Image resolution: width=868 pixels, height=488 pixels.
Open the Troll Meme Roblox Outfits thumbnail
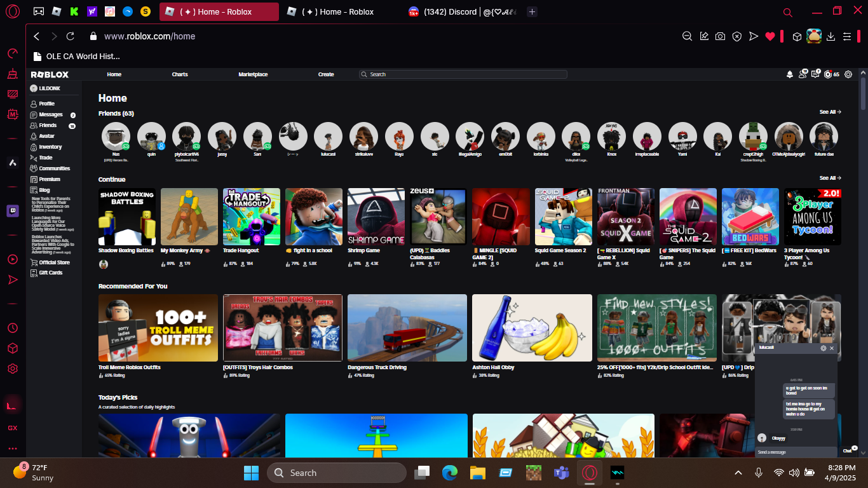point(158,328)
